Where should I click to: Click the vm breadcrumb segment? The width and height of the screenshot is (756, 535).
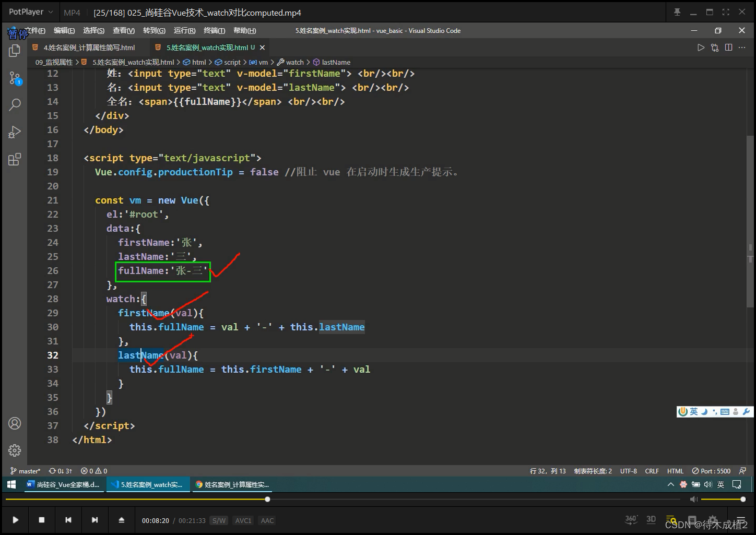tap(263, 62)
